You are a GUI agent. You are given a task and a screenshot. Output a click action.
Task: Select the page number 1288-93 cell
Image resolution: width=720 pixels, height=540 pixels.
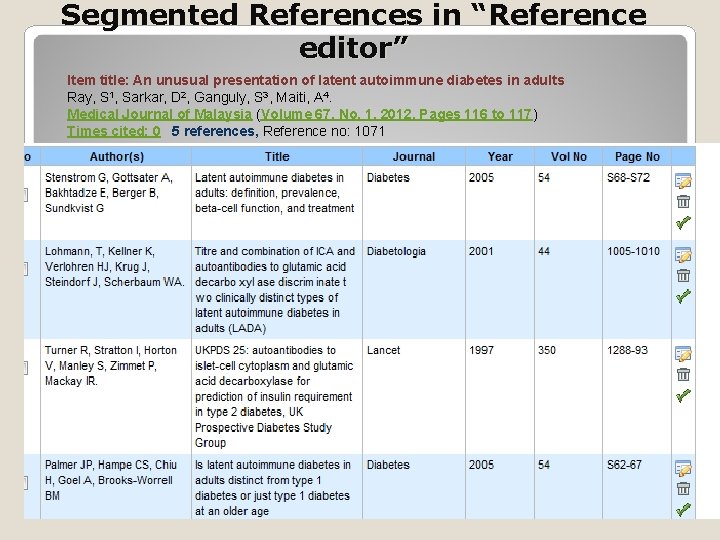point(637,396)
